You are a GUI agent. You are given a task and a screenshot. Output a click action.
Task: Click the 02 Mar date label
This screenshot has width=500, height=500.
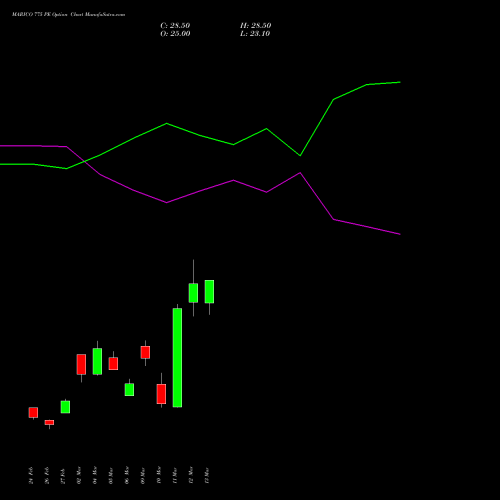(79, 475)
